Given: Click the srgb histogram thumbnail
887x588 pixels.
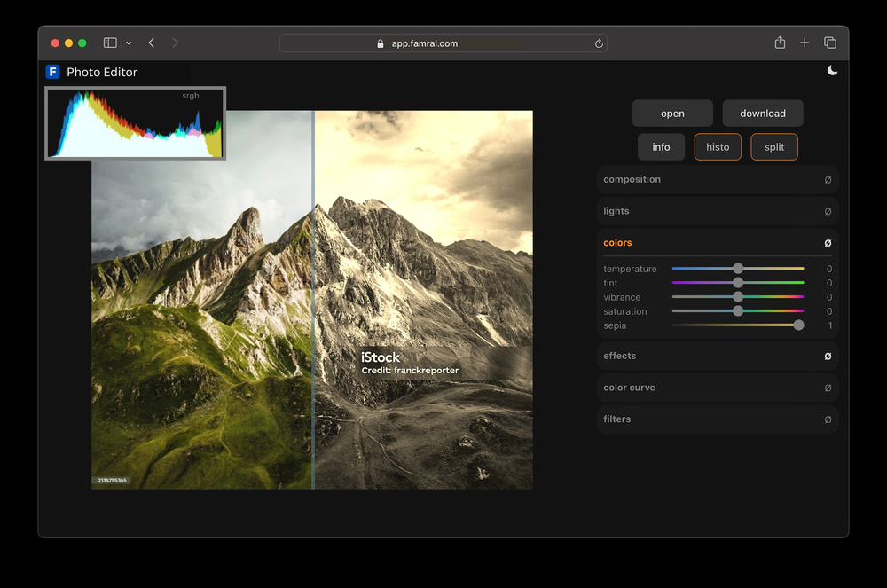Looking at the screenshot, I should 135,122.
